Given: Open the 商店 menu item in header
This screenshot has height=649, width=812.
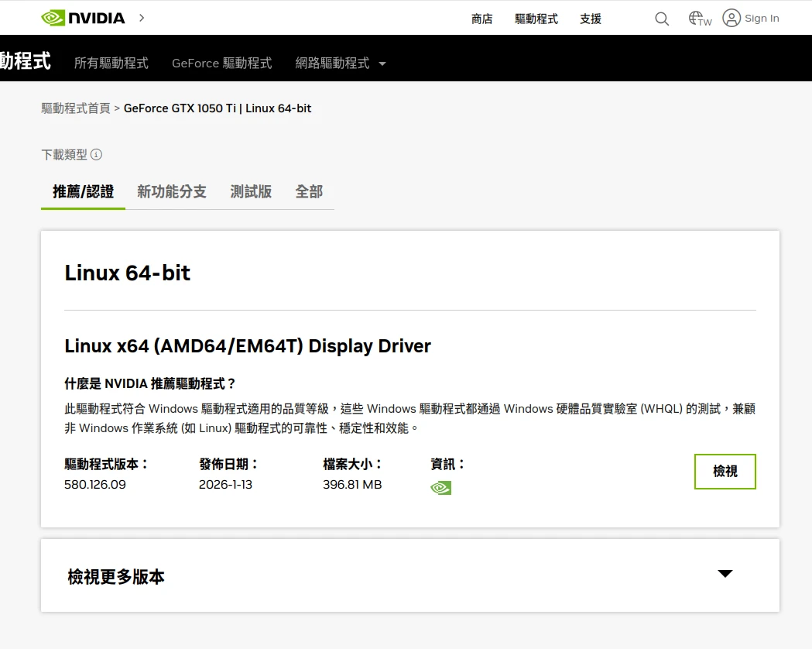Looking at the screenshot, I should [x=481, y=19].
